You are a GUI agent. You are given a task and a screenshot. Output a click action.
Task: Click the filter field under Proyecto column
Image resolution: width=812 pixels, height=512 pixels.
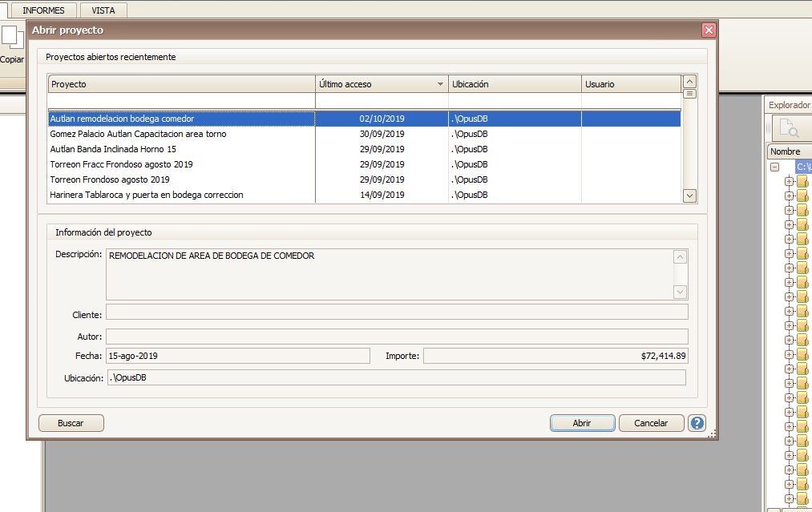point(181,101)
